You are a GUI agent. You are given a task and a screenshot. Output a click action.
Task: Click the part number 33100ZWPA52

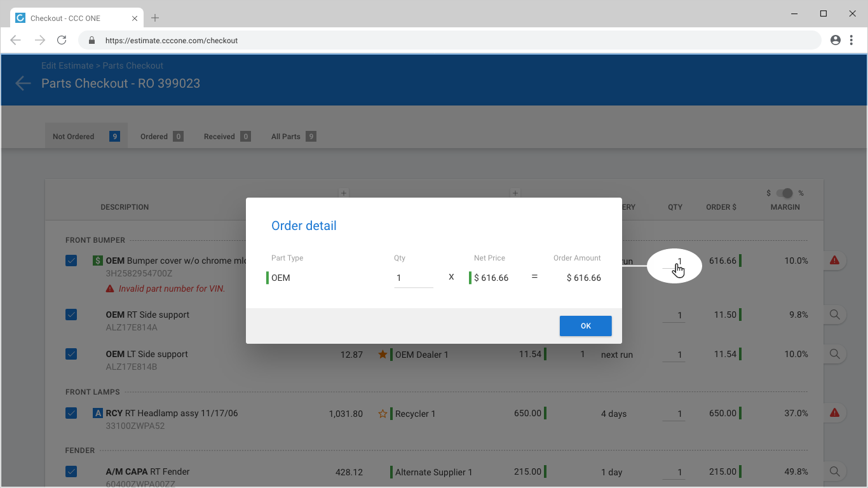click(x=135, y=426)
